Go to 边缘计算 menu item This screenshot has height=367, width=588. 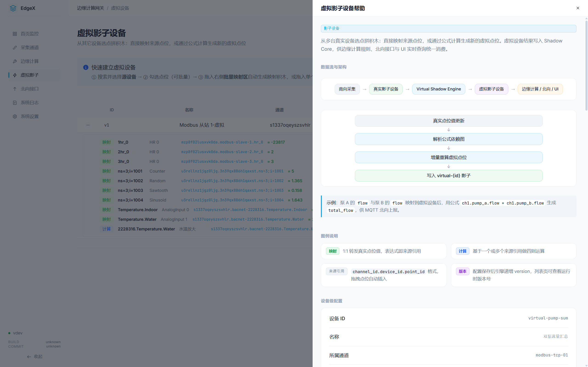point(34,62)
